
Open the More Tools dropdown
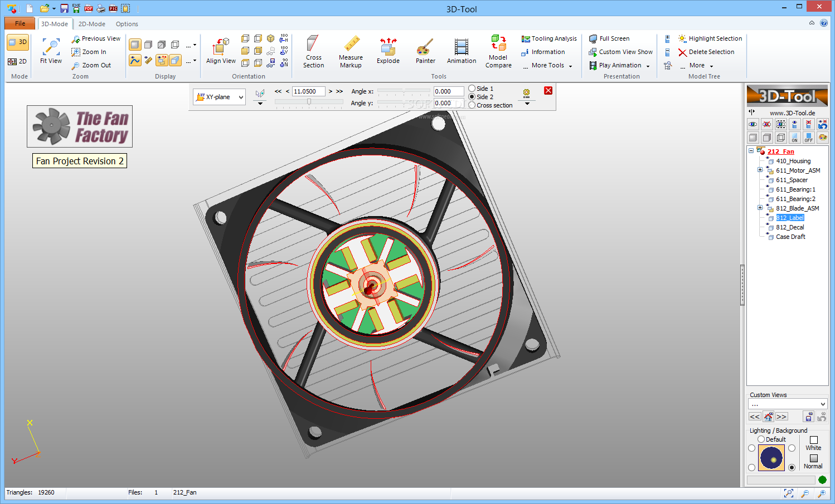tap(547, 65)
